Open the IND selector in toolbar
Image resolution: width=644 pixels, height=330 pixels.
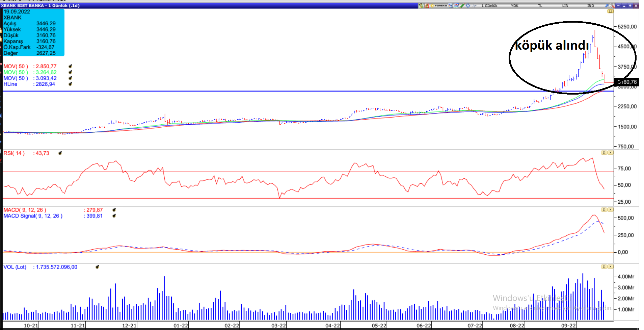591,6
